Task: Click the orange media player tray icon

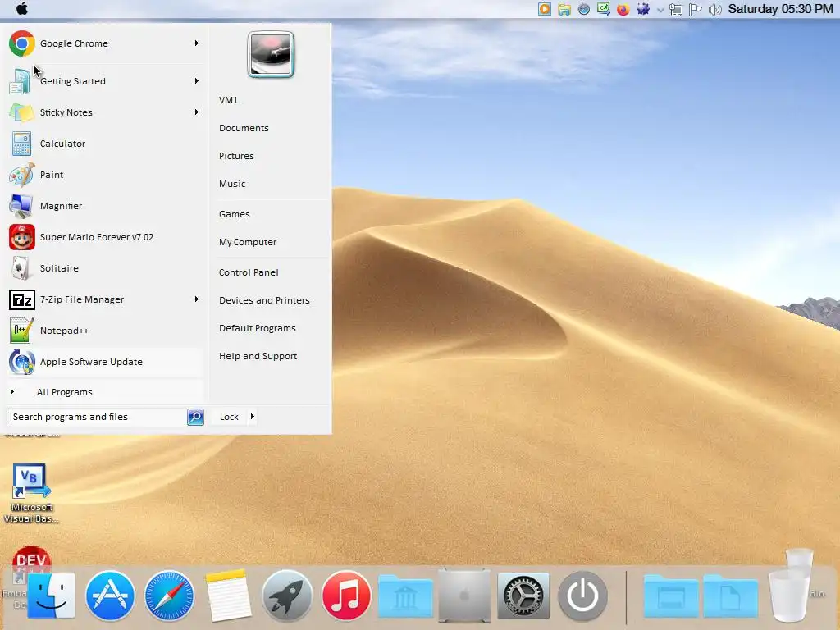Action: point(545,9)
